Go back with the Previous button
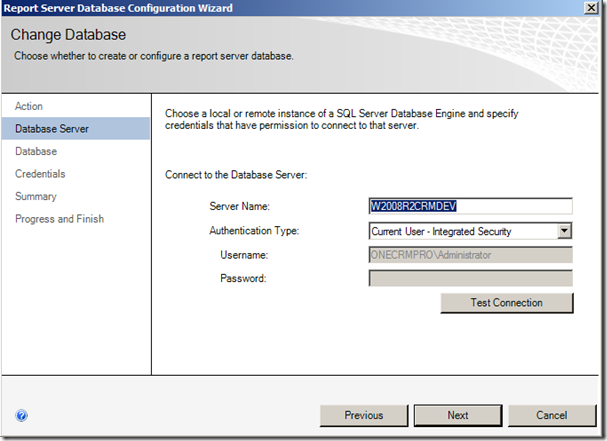 pyautogui.click(x=363, y=415)
